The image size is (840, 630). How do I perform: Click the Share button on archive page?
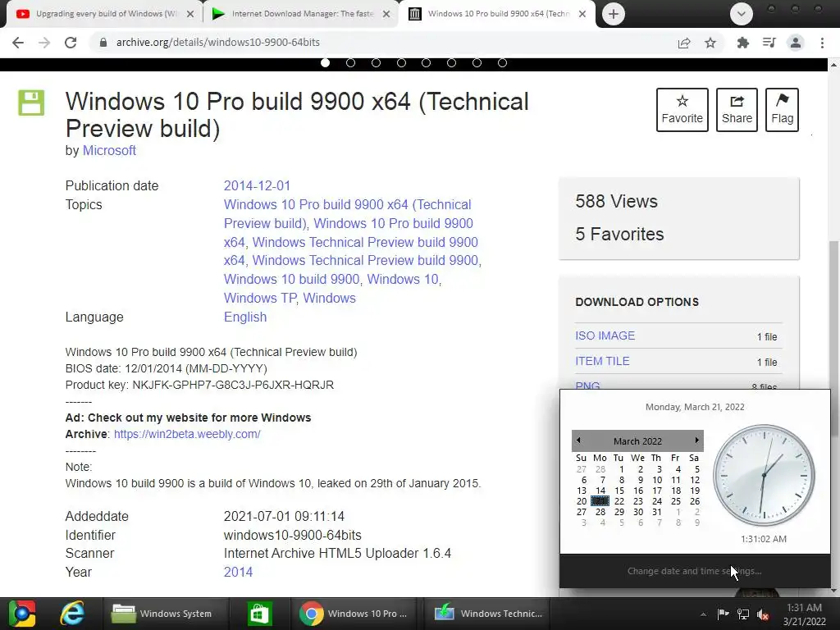(737, 110)
